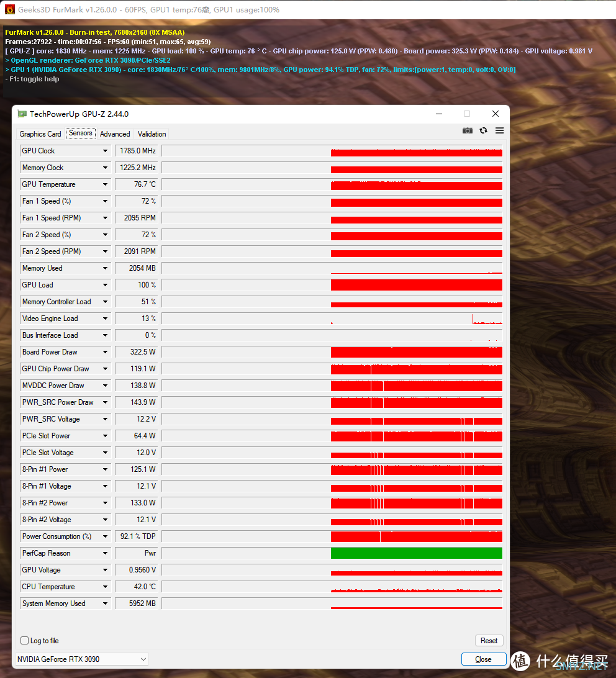Click the GPU Temperature value 76.7 °C

(x=137, y=184)
